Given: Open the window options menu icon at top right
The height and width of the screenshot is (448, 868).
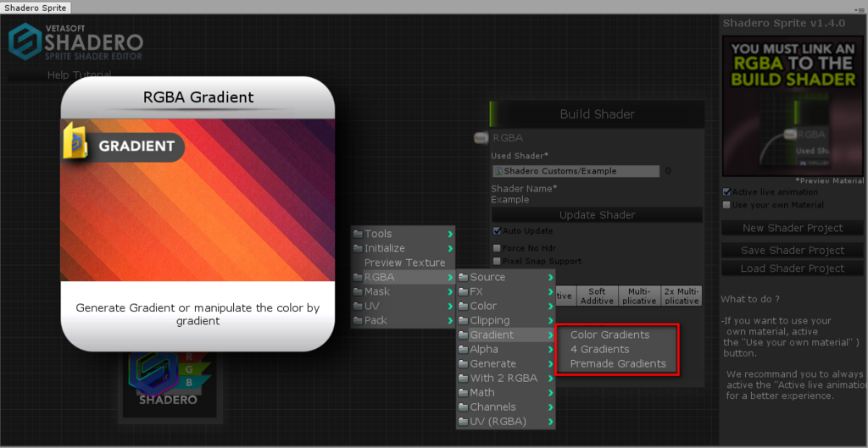Looking at the screenshot, I should pyautogui.click(x=859, y=9).
